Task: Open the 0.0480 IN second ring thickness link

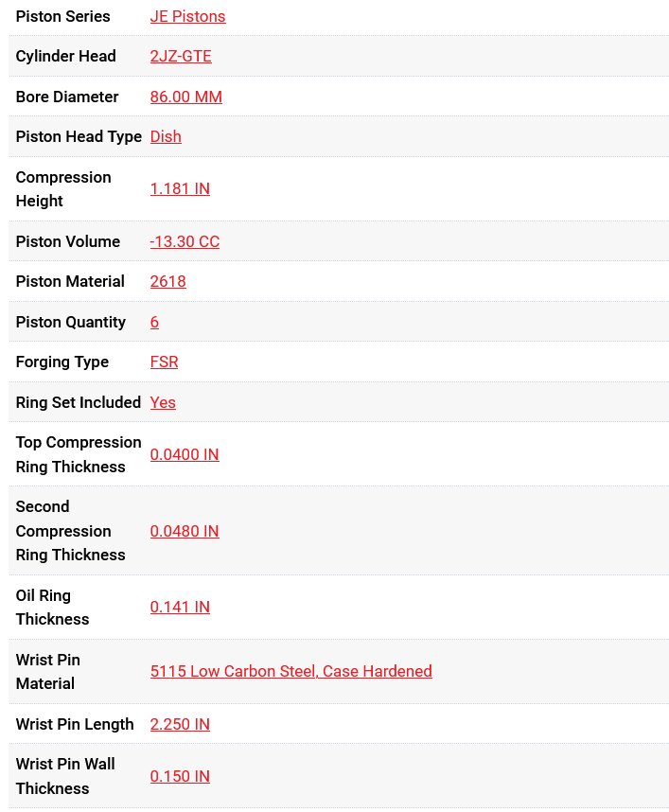Action: click(185, 531)
